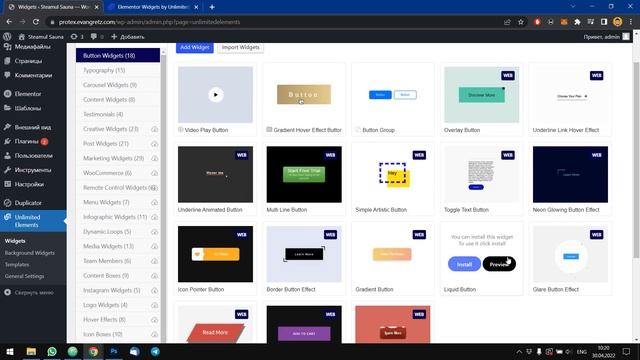
Task: Click the Add Widget button
Action: 195,47
